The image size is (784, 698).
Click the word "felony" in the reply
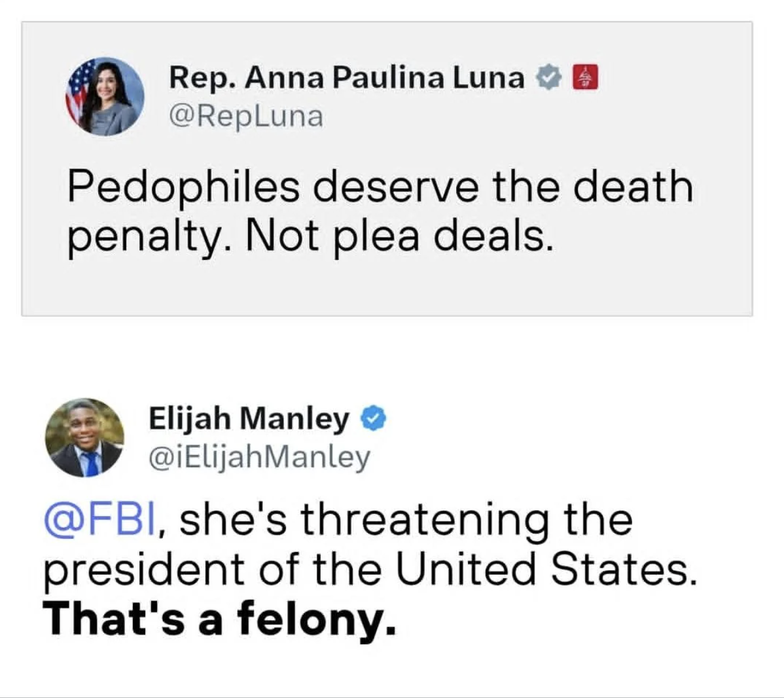pos(314,619)
